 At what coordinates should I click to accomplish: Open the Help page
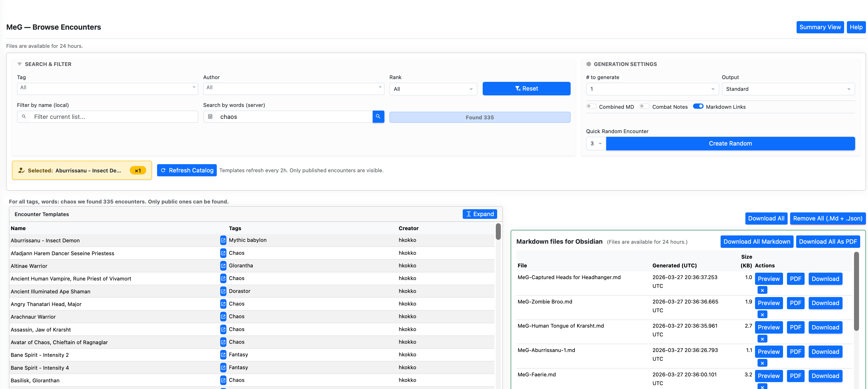pos(856,27)
